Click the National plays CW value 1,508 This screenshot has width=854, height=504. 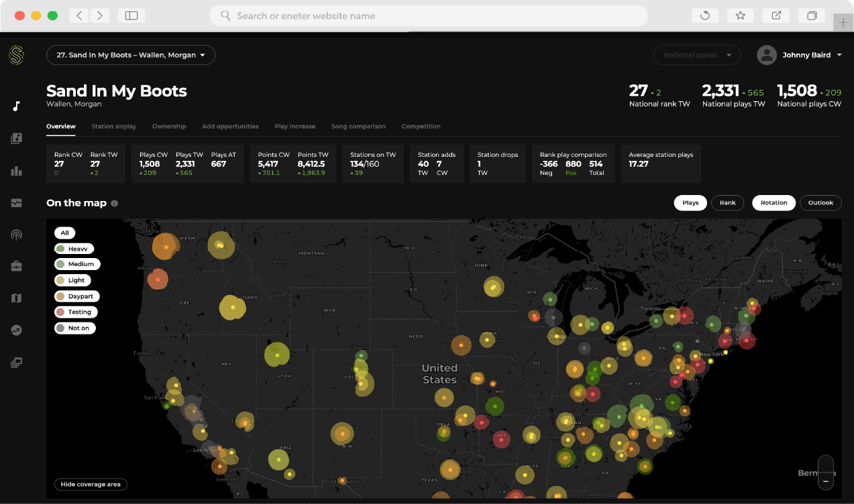[x=796, y=90]
